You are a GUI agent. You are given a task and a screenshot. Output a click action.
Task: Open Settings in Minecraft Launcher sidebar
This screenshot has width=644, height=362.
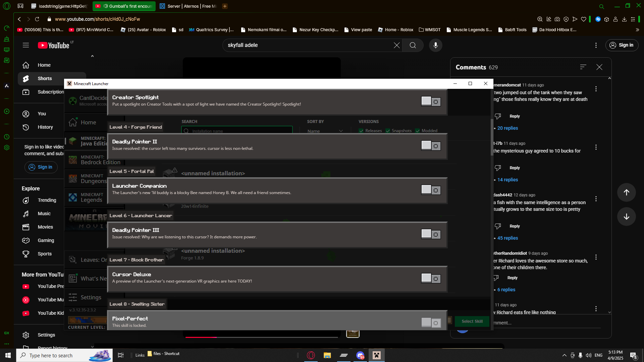[x=86, y=297]
